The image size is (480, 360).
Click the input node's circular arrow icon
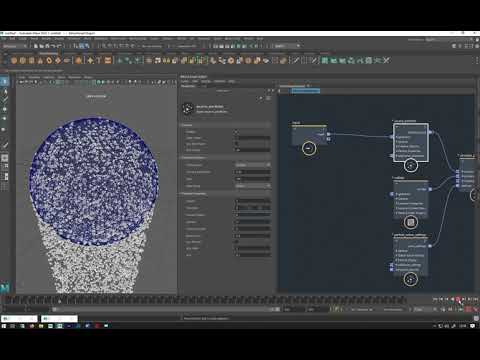[x=309, y=148]
